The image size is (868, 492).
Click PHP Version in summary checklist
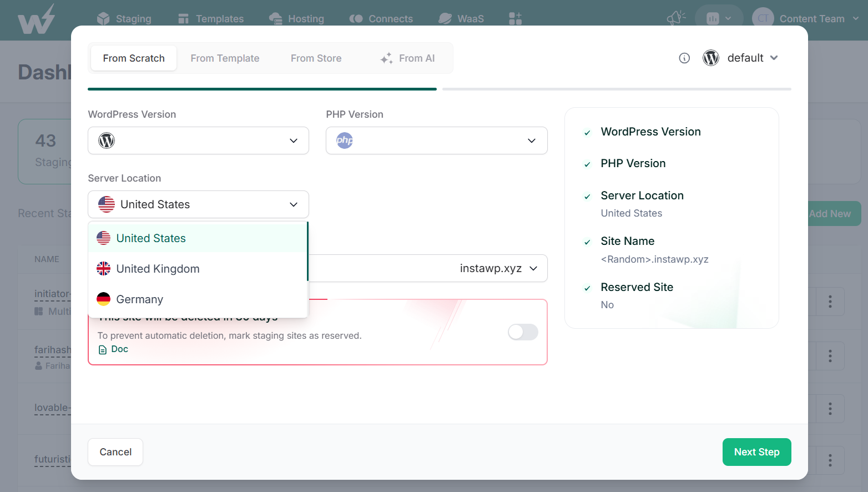[633, 163]
